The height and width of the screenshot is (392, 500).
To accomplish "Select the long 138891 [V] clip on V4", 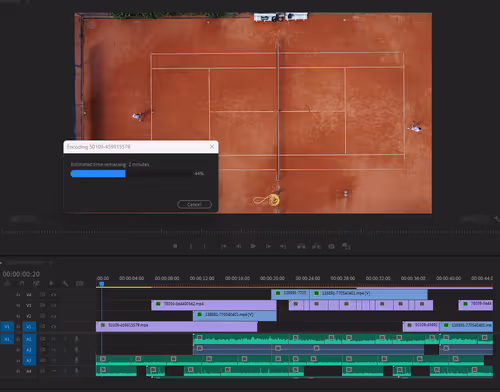I will [x=369, y=294].
